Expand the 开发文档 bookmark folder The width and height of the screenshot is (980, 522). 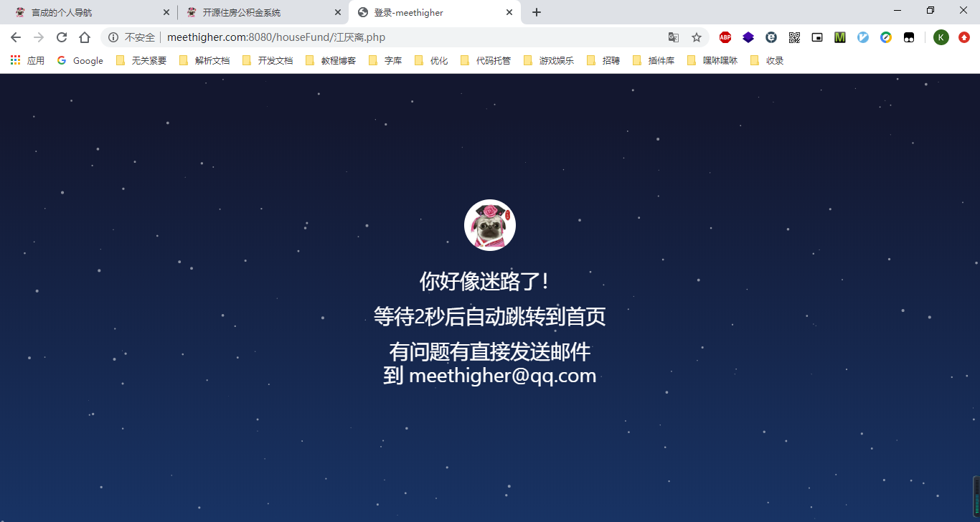pyautogui.click(x=268, y=61)
